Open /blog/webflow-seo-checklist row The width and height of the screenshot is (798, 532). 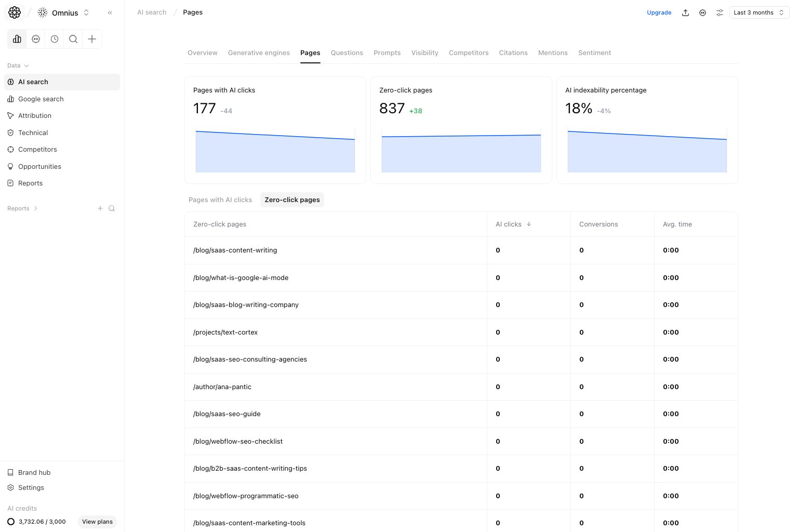click(x=461, y=441)
